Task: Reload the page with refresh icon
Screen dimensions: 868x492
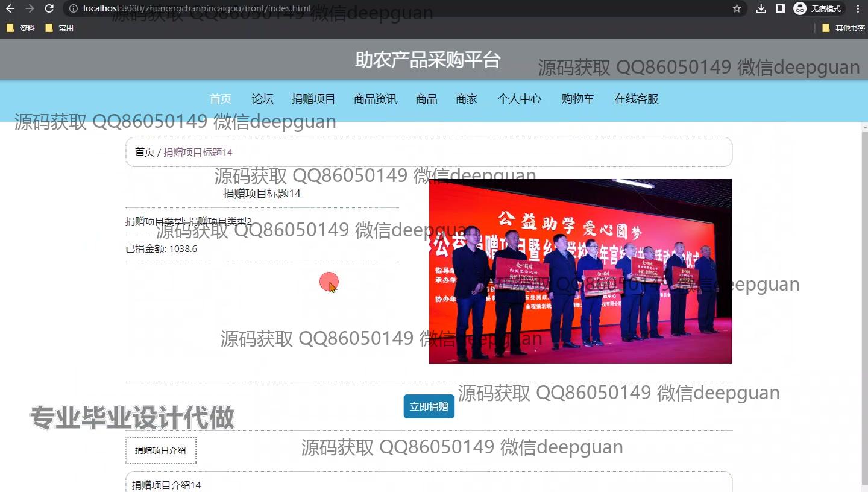Action: point(49,8)
